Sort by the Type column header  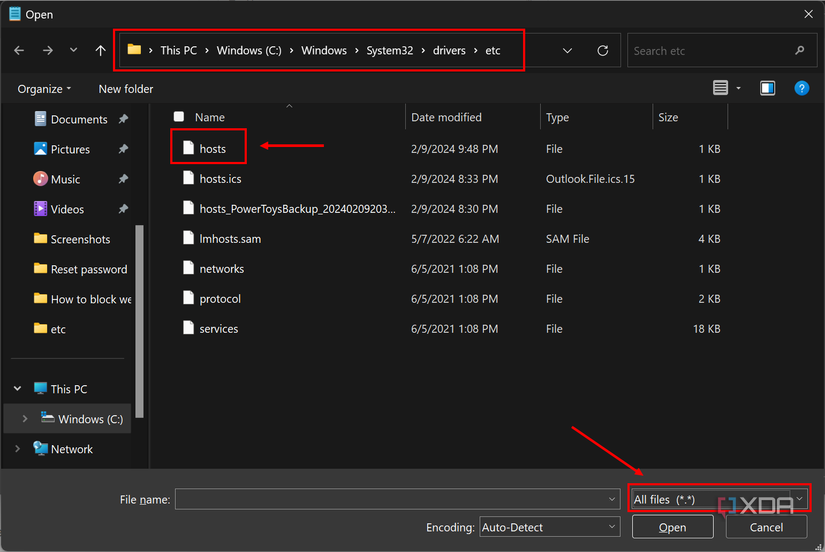tap(557, 117)
